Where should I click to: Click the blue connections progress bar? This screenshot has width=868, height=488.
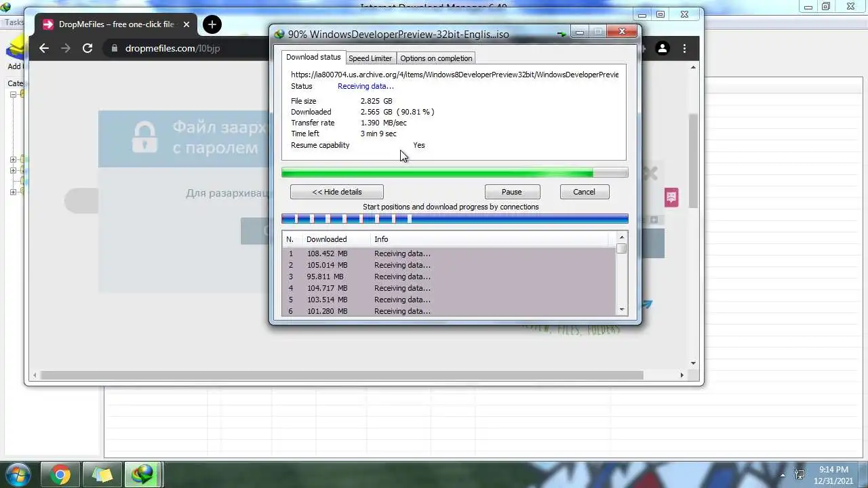tap(454, 219)
